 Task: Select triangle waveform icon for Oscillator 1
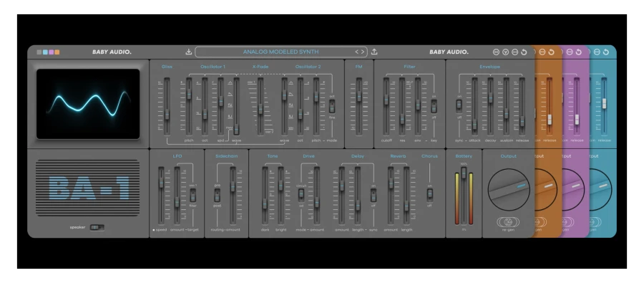(230, 82)
